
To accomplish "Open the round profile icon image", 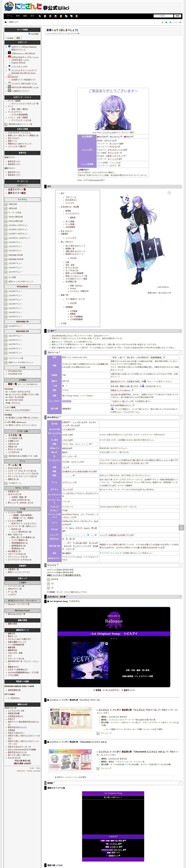I will coord(113,113).
